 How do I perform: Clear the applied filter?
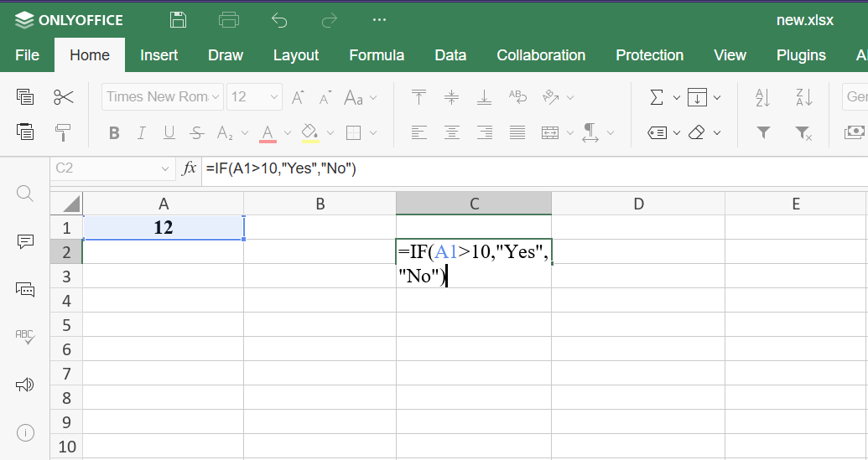coord(803,133)
